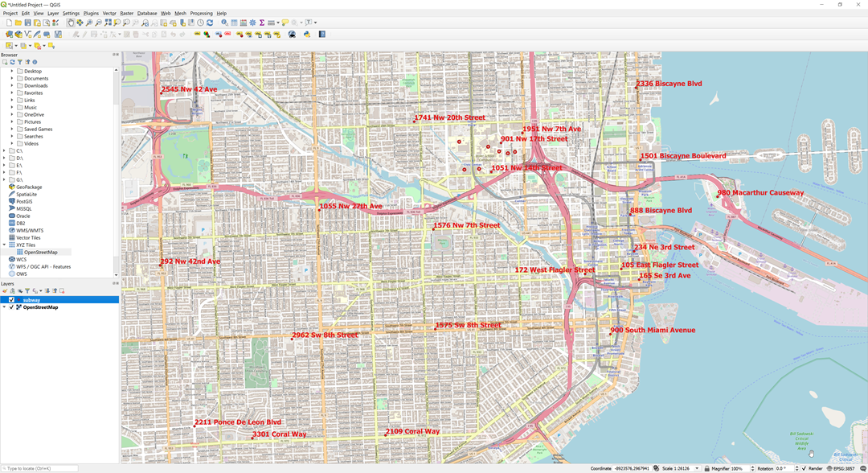
Task: Select the Oracle browser entry
Action: [x=23, y=216]
